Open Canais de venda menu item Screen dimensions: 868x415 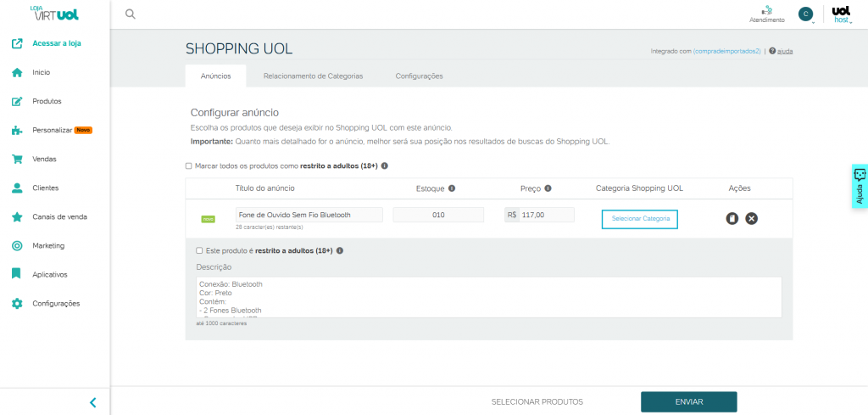[60, 216]
